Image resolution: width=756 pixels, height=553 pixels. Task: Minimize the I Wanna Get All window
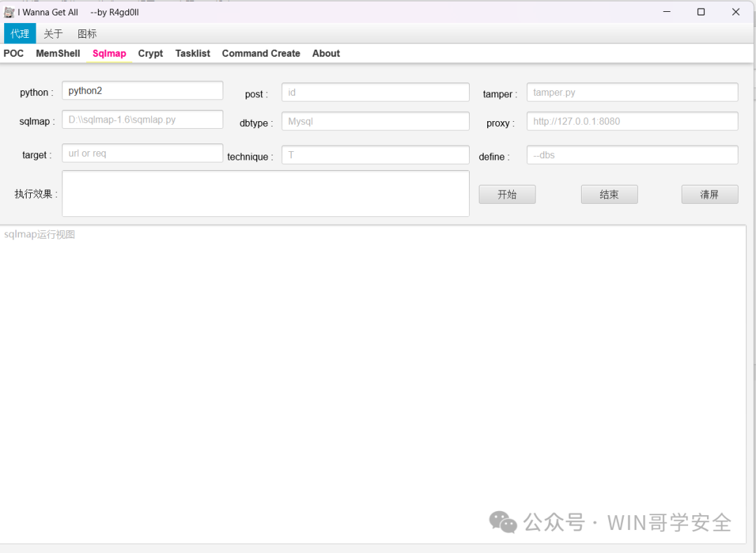click(667, 12)
